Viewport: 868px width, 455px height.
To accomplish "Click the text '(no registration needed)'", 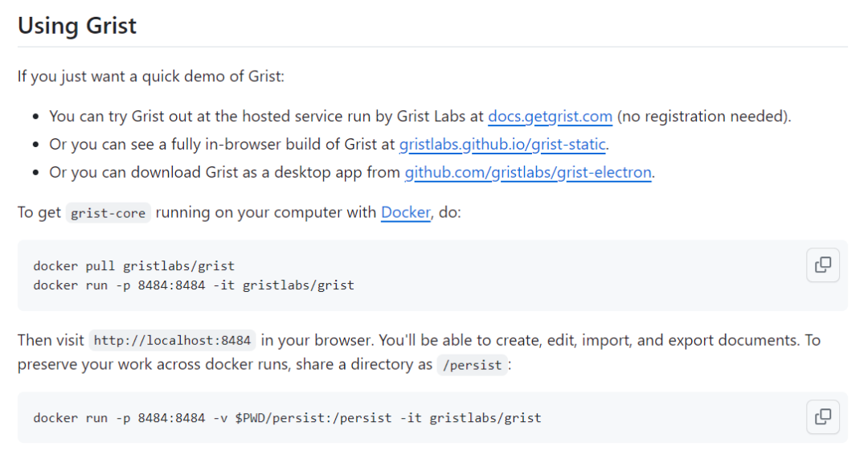I will pyautogui.click(x=703, y=117).
